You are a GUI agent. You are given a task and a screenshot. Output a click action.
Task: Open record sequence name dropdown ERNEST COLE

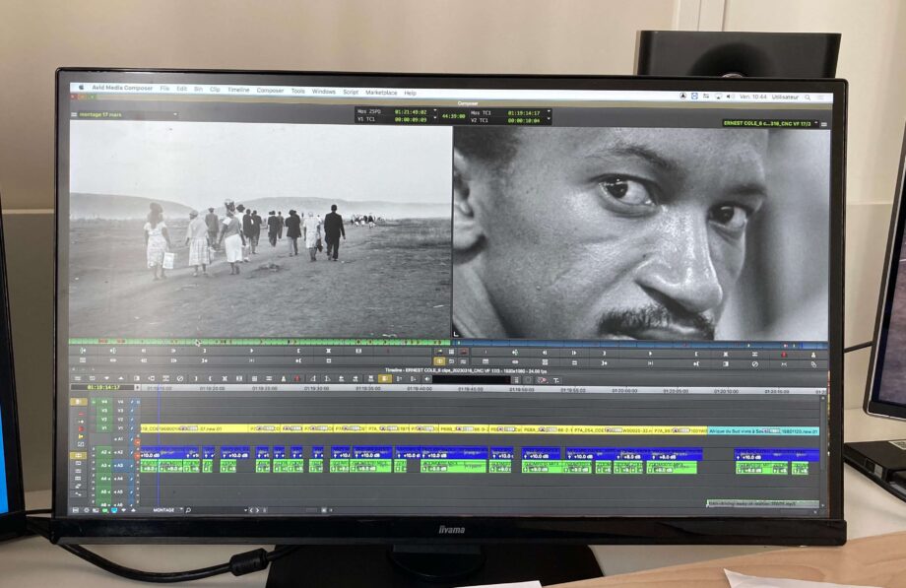[770, 123]
